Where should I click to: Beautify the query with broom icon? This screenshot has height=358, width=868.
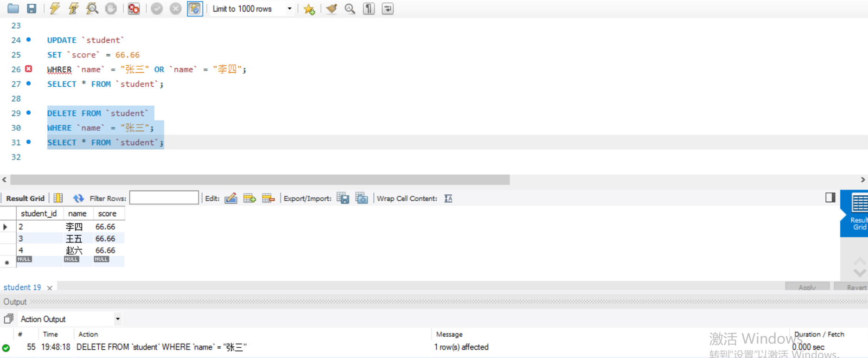click(331, 8)
